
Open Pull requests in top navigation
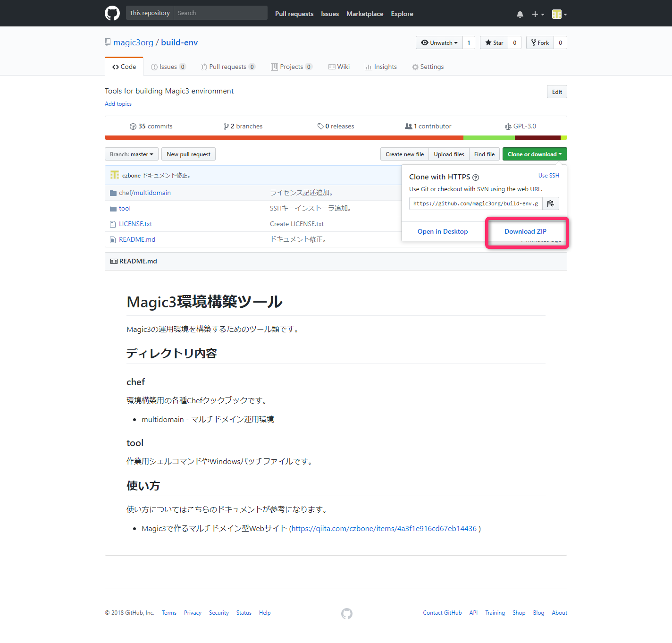pyautogui.click(x=294, y=14)
